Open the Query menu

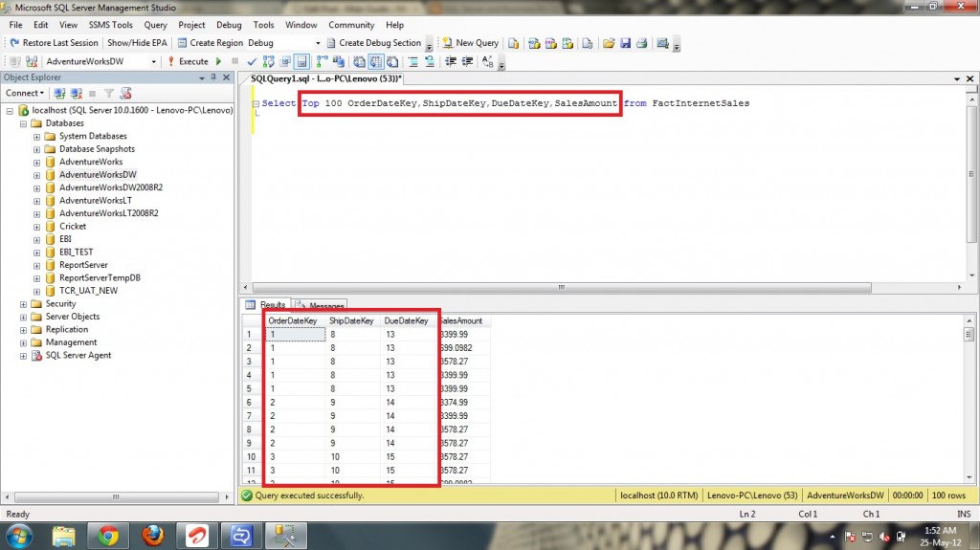pyautogui.click(x=155, y=25)
